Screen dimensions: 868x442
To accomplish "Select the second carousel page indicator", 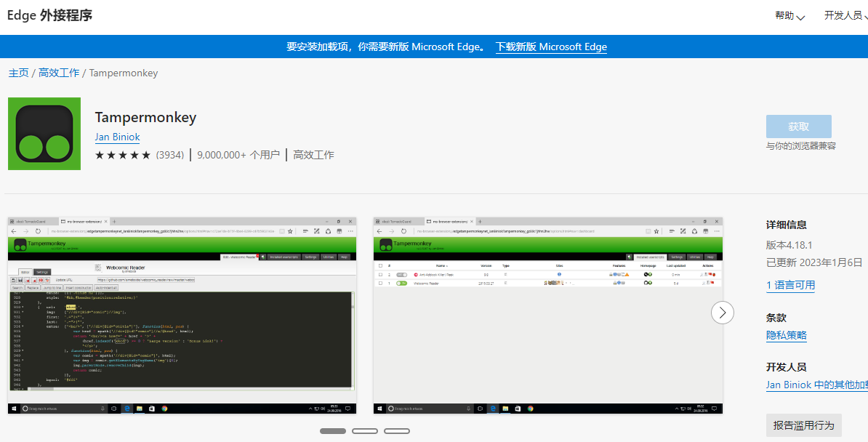I will pyautogui.click(x=365, y=431).
